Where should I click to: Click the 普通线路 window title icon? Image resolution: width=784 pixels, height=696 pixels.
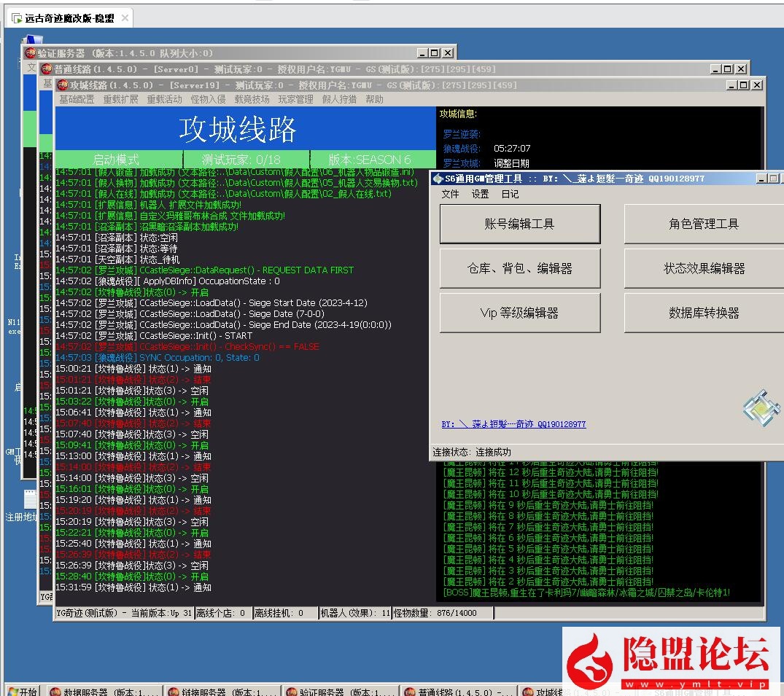(x=46, y=69)
